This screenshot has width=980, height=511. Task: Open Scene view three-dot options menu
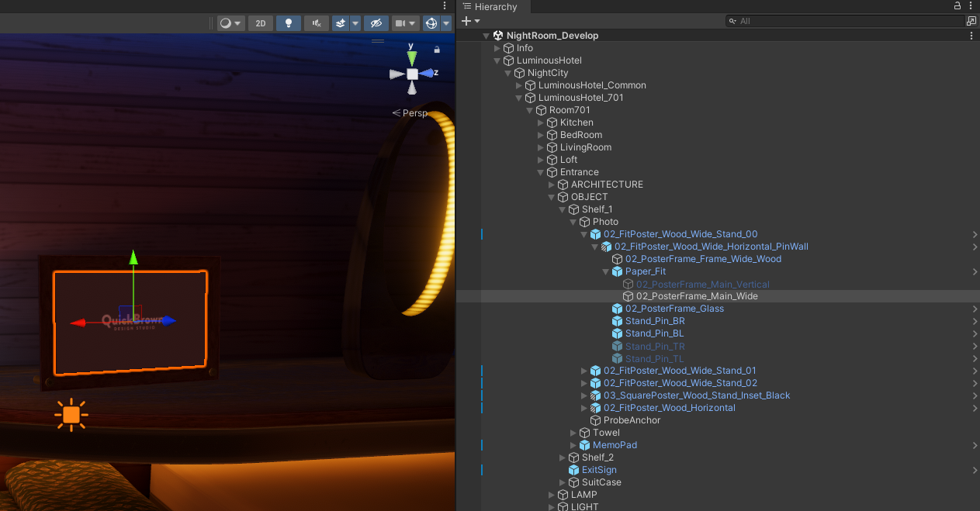(x=446, y=5)
